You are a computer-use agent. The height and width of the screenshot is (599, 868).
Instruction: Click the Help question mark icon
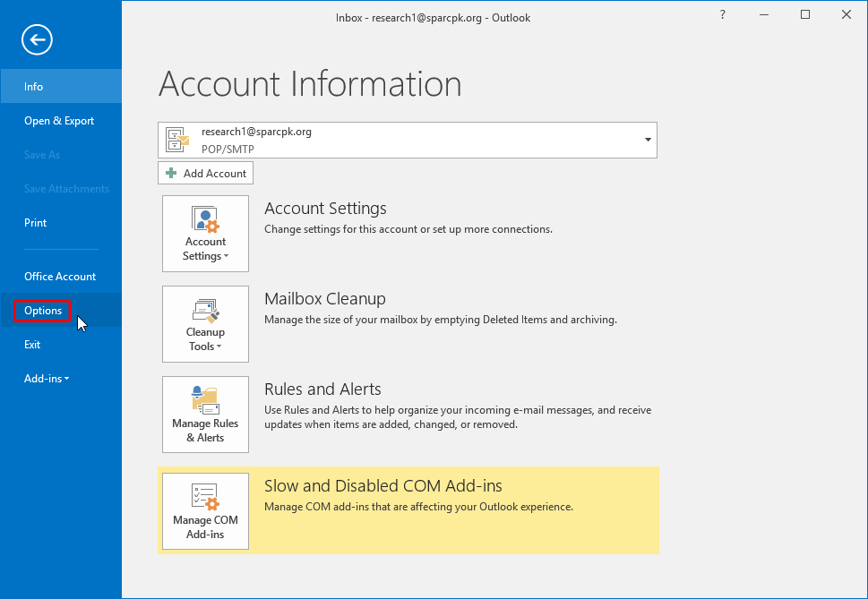point(723,14)
